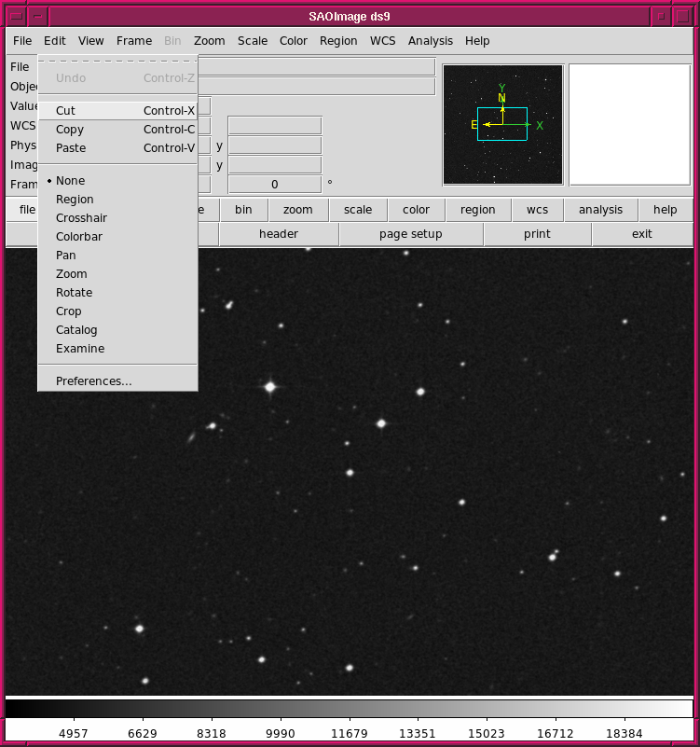This screenshot has height=747, width=700.
Task: Click the print button
Action: pyautogui.click(x=537, y=234)
